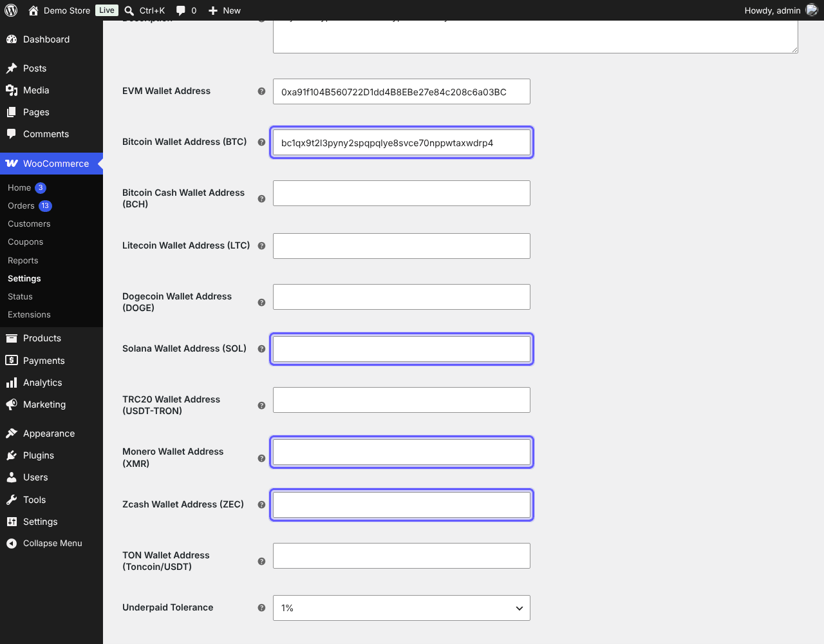Show help tip for Dogecoin Wallet Address
824x644 pixels.
tap(261, 303)
